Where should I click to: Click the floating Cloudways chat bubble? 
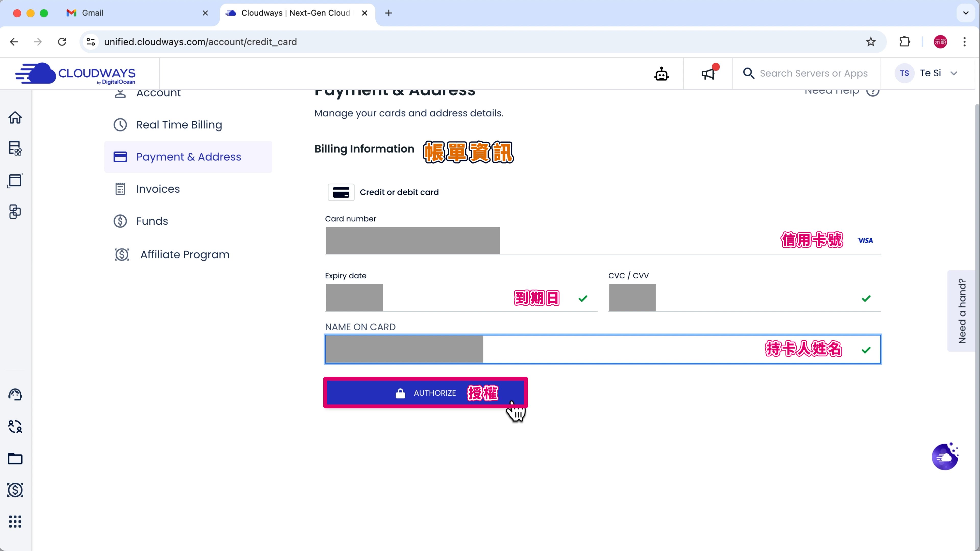tap(945, 457)
